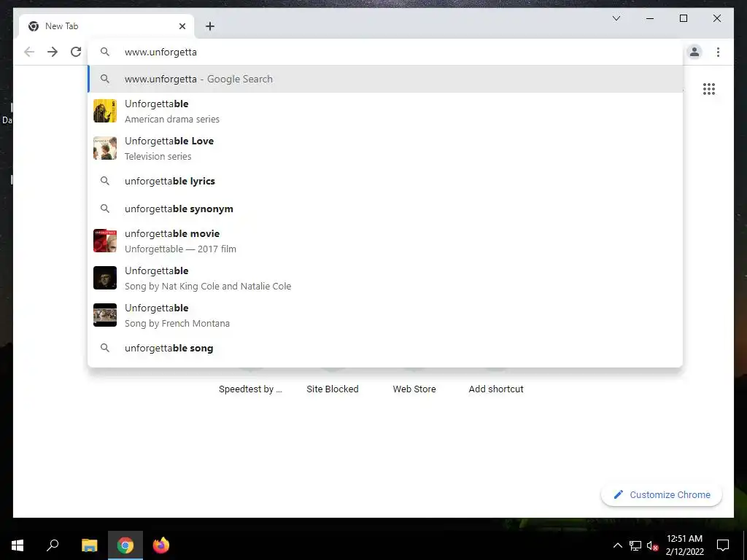Choose Unforgettable by Nat King Cole suggestion
This screenshot has width=747, height=560.
pyautogui.click(x=385, y=278)
